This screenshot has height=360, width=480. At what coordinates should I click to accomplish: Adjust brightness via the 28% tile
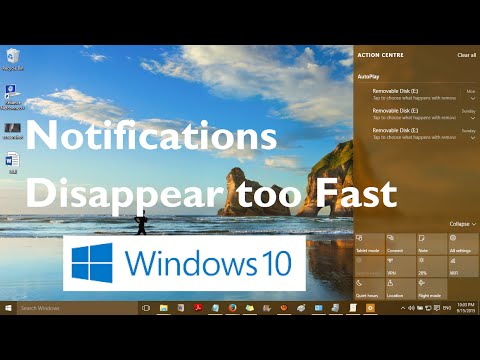tap(431, 266)
